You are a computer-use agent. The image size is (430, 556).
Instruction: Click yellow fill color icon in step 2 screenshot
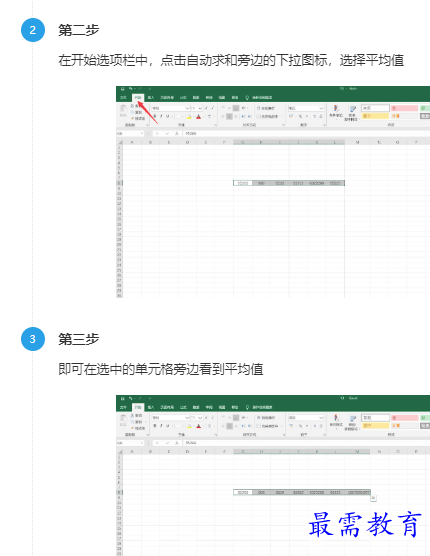click(189, 117)
